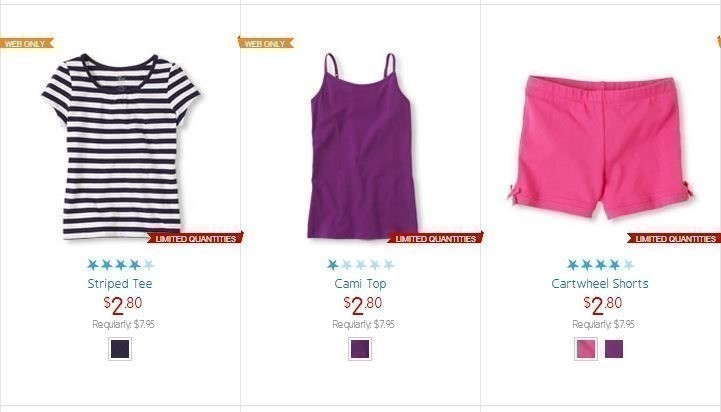
Task: Open the pink Cartwheel Shorts image
Action: point(601,147)
